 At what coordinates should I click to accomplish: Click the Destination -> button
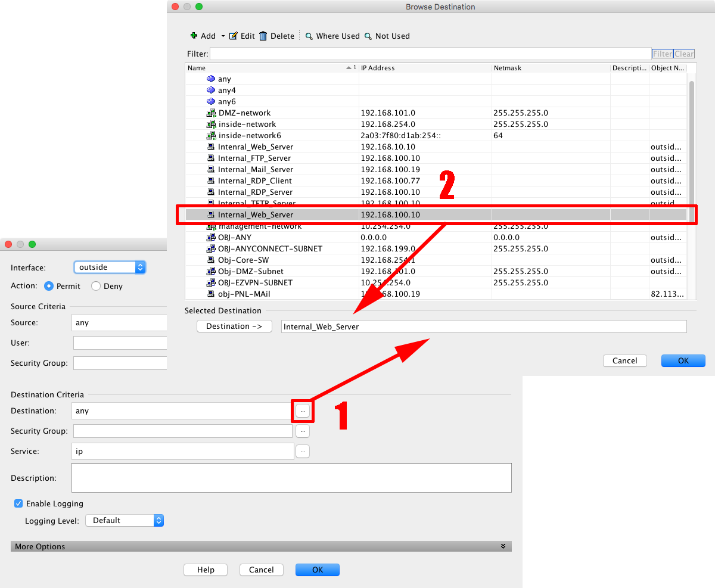point(234,326)
